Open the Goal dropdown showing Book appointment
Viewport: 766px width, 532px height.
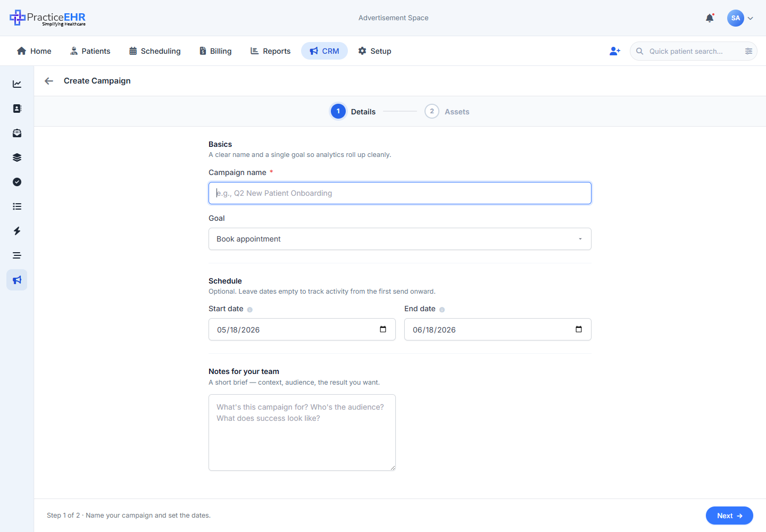click(400, 239)
